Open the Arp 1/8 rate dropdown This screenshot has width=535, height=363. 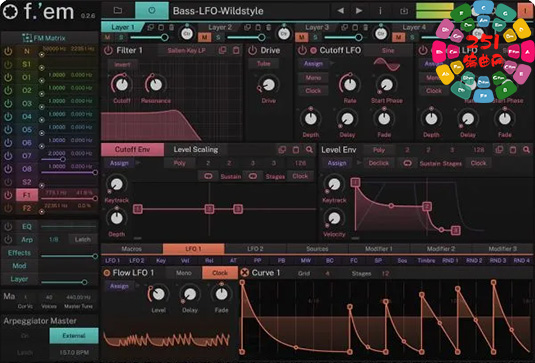pos(53,239)
